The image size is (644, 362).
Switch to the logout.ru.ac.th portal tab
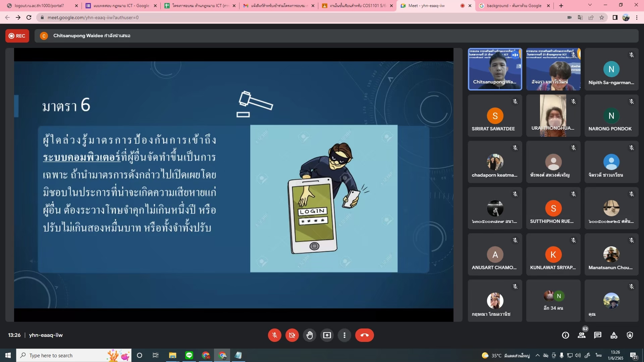(40, 6)
